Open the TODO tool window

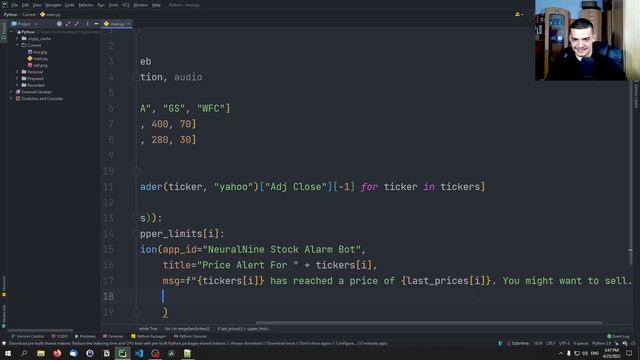60,336
